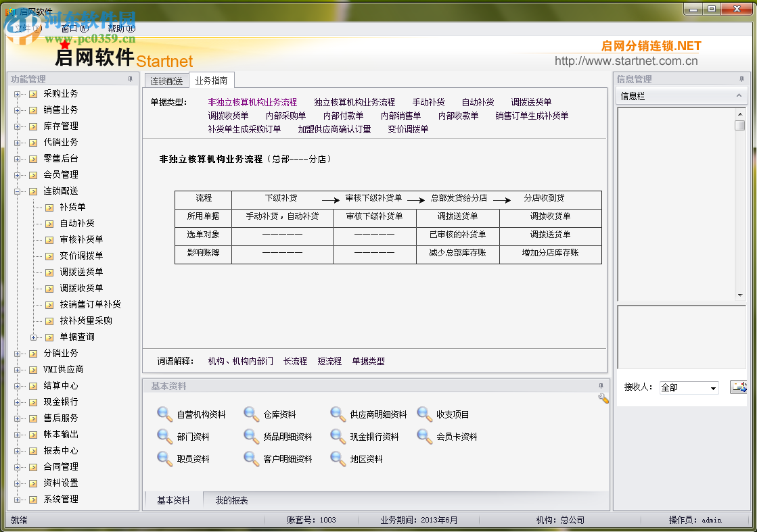Click the 信息栏 vertical scrollbar down arrow
The image size is (757, 532).
pyautogui.click(x=740, y=295)
